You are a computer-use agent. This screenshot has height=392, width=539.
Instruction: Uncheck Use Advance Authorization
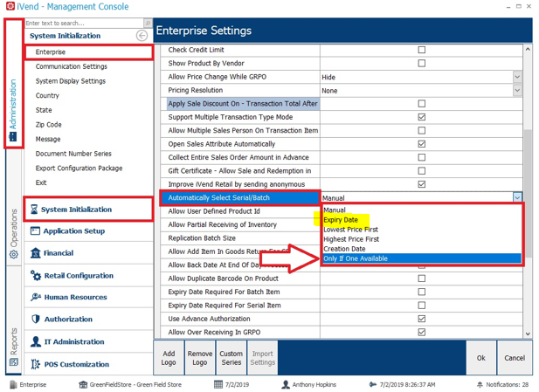pyautogui.click(x=421, y=319)
